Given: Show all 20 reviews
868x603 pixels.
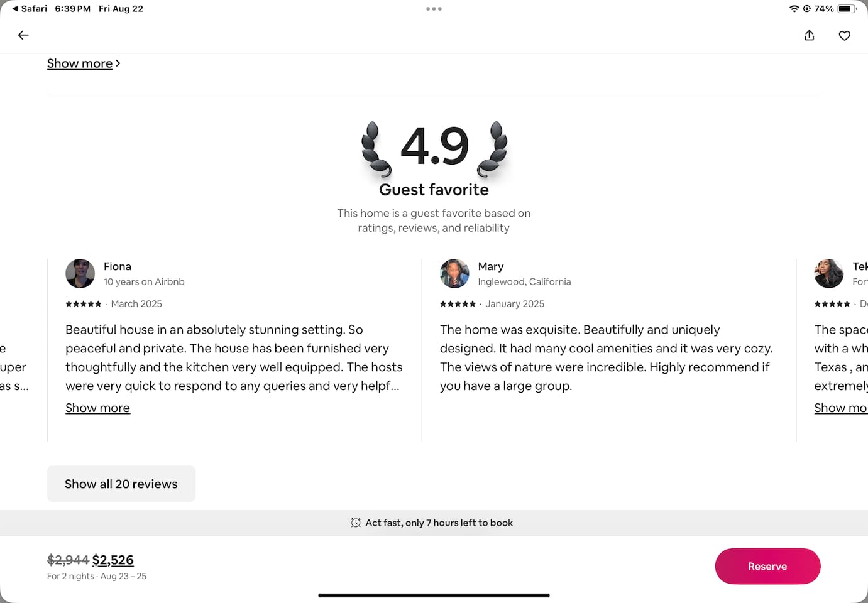Looking at the screenshot, I should [x=121, y=484].
